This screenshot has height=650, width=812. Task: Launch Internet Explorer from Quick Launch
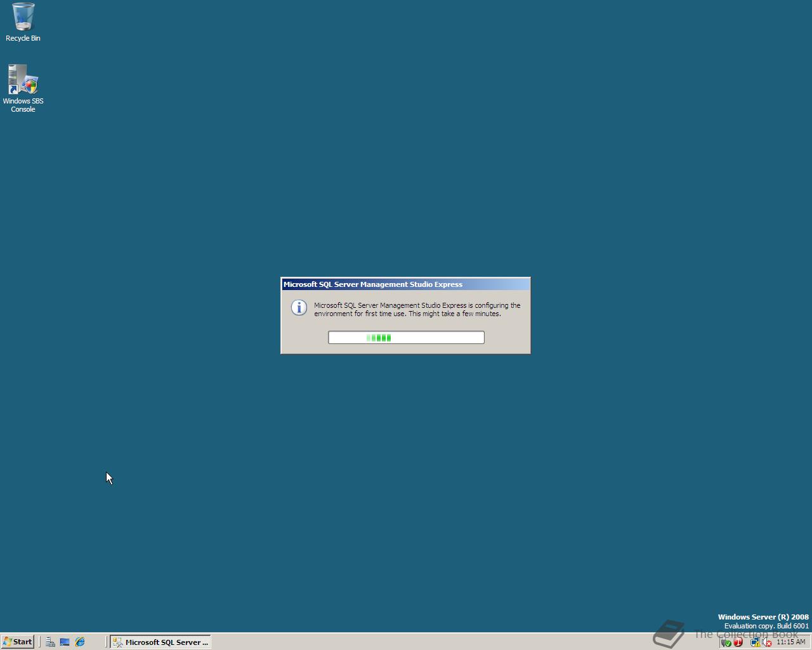pyautogui.click(x=80, y=642)
